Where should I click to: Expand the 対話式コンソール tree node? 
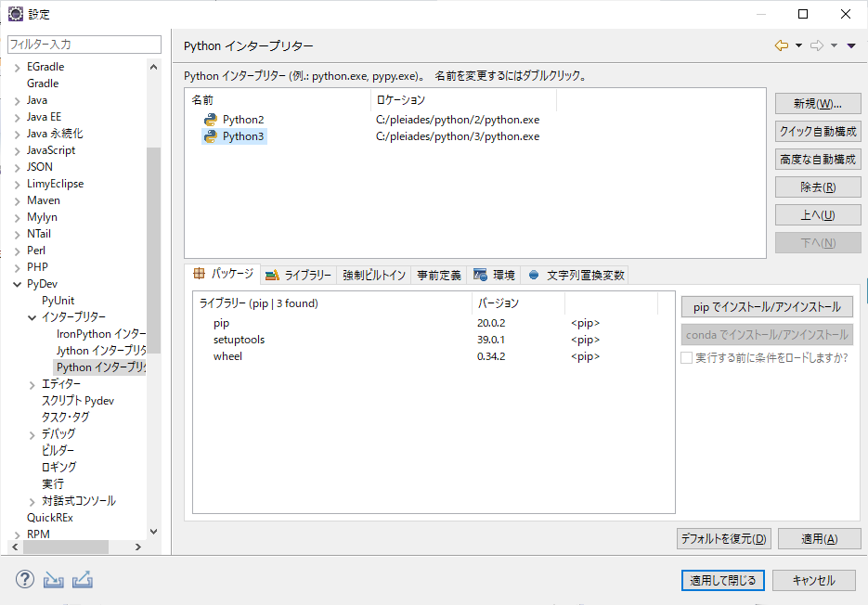[x=32, y=502]
